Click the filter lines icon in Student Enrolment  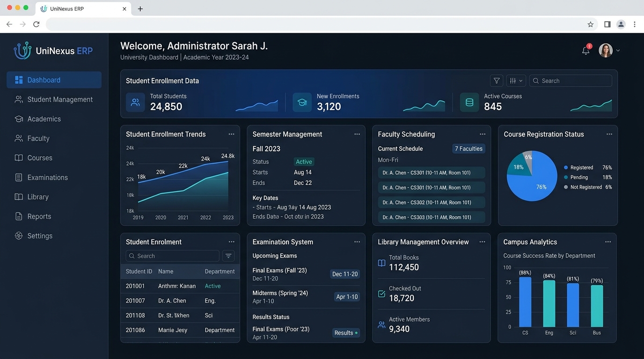[228, 256]
